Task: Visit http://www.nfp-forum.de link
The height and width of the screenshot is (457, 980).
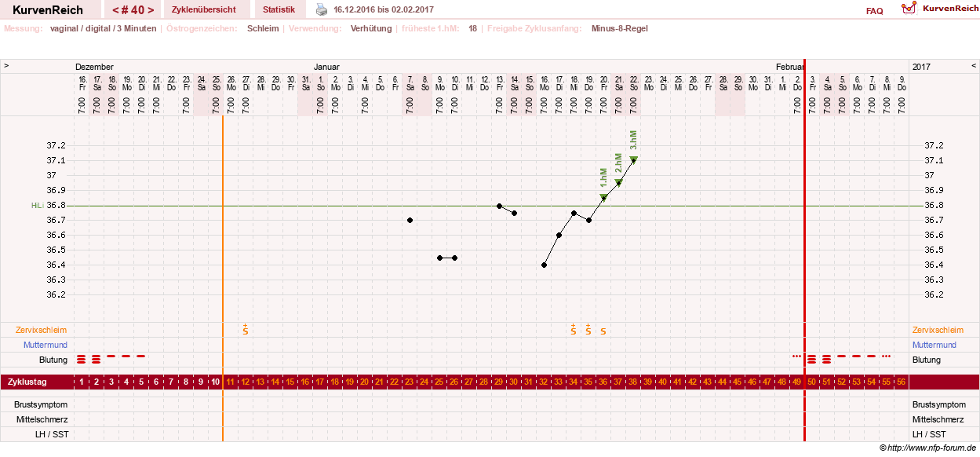Action: pyautogui.click(x=932, y=448)
